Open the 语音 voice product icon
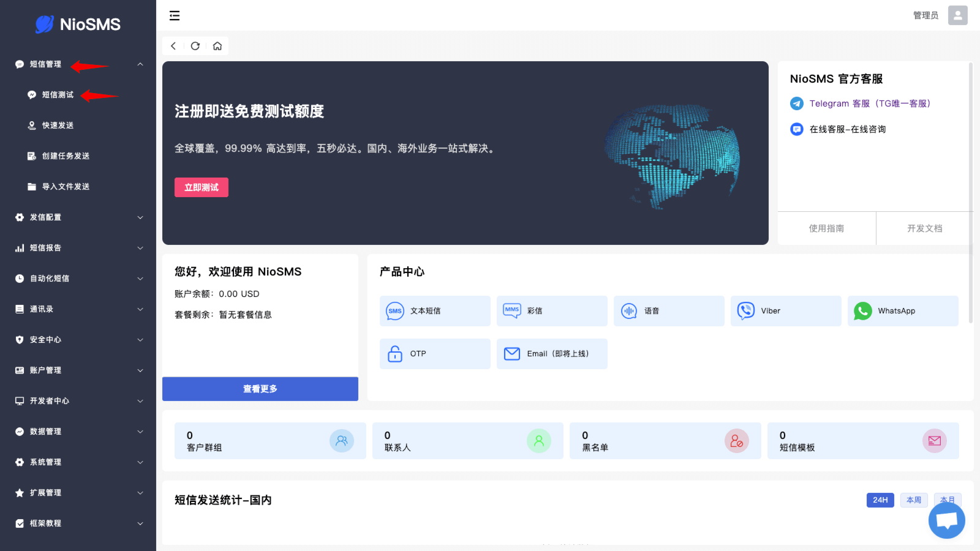Image resolution: width=980 pixels, height=551 pixels. tap(629, 311)
